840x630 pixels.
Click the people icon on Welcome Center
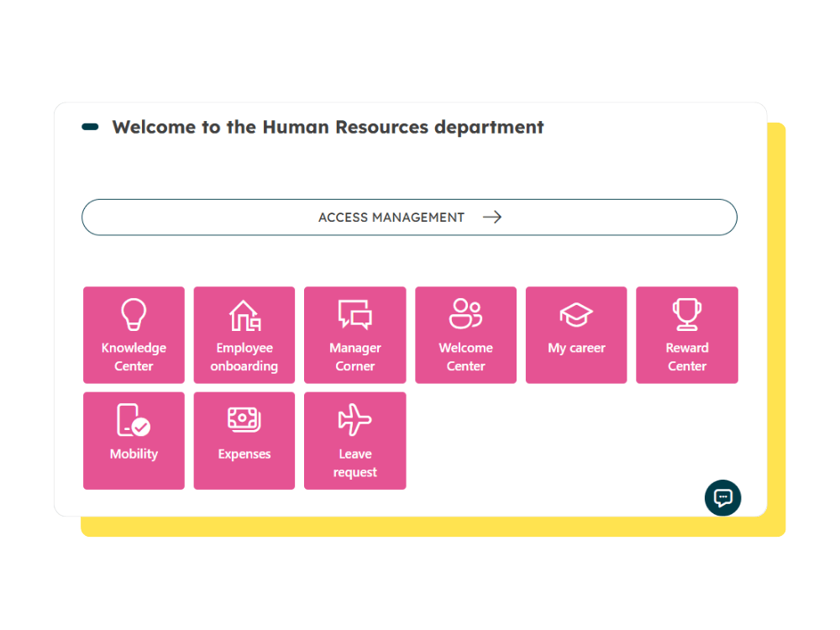coord(465,313)
